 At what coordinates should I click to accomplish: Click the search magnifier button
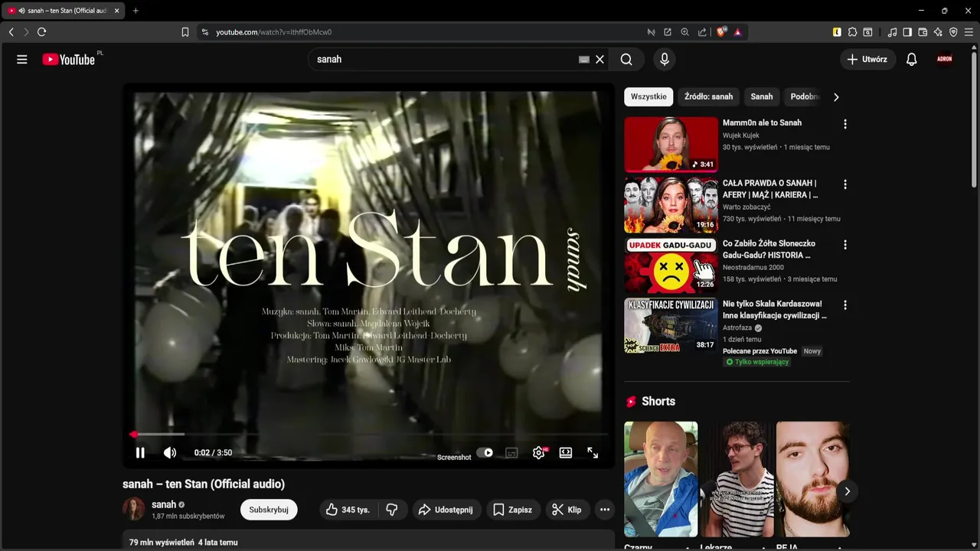point(626,60)
